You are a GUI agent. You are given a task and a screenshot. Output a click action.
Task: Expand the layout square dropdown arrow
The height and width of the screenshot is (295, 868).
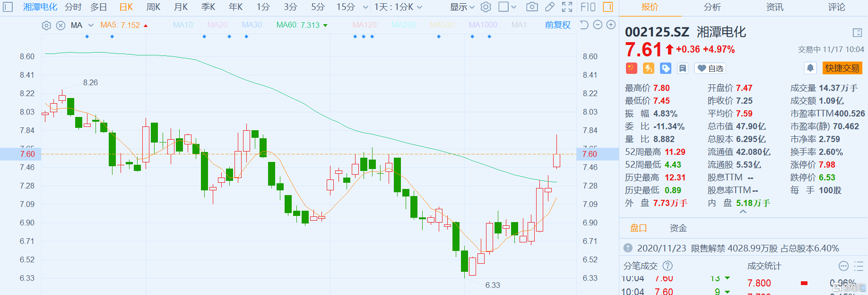514,7
